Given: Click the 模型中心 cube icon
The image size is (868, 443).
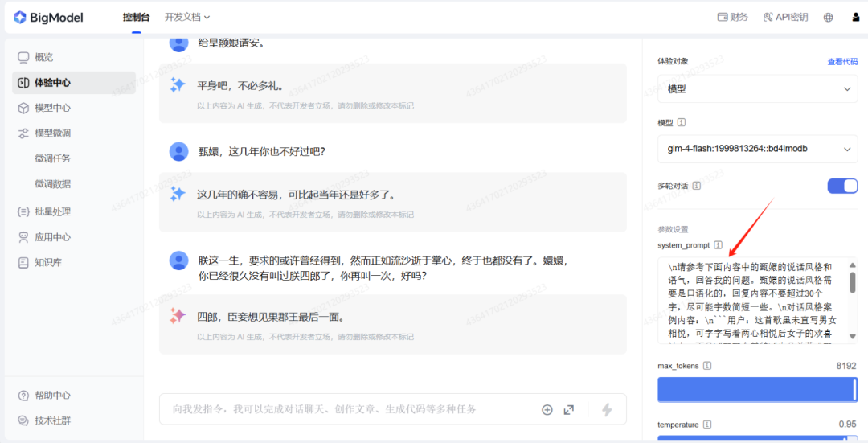Looking at the screenshot, I should coord(23,108).
